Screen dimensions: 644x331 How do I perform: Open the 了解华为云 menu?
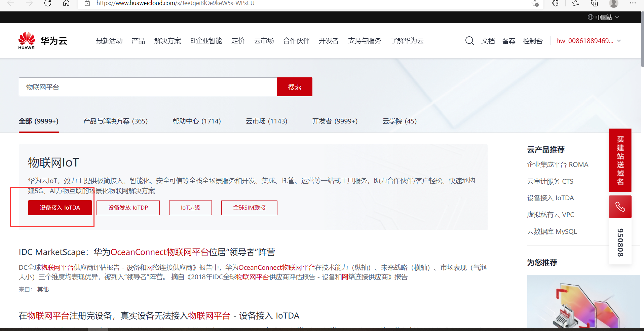click(x=407, y=41)
